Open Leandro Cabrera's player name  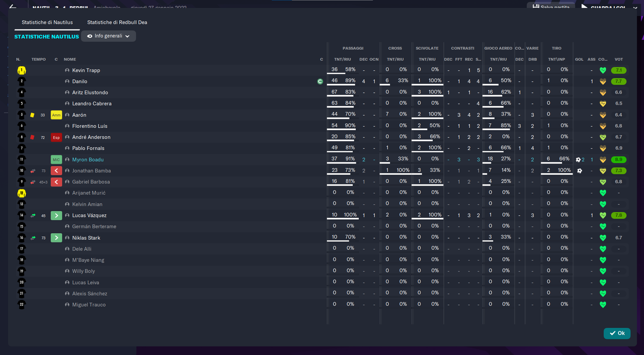click(x=92, y=104)
